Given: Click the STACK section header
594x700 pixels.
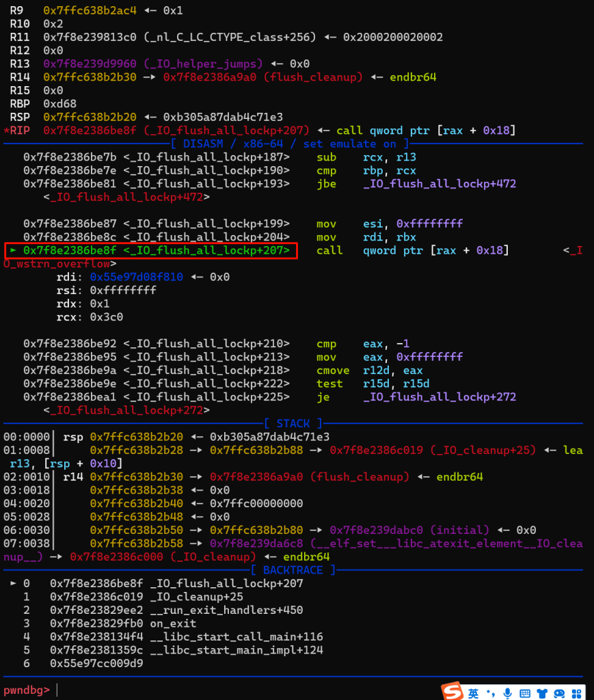Looking at the screenshot, I should (x=293, y=423).
